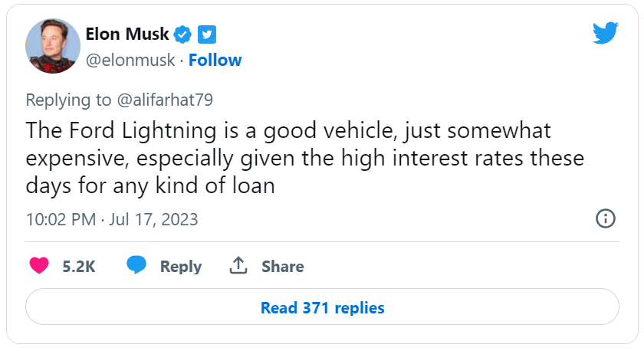Image resolution: width=644 pixels, height=351 pixels.
Task: Click the share arrow icon
Action: tap(238, 266)
